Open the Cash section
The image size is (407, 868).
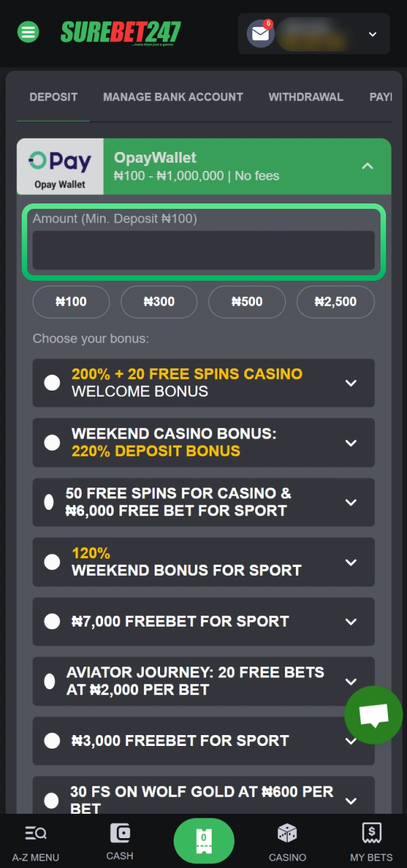pos(119,841)
